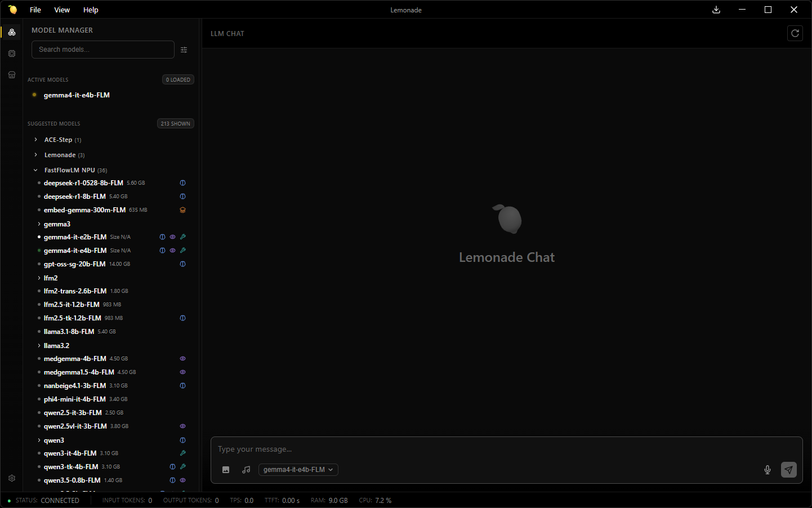812x508 pixels.
Task: Attach an audio file to the message
Action: [246, 470]
